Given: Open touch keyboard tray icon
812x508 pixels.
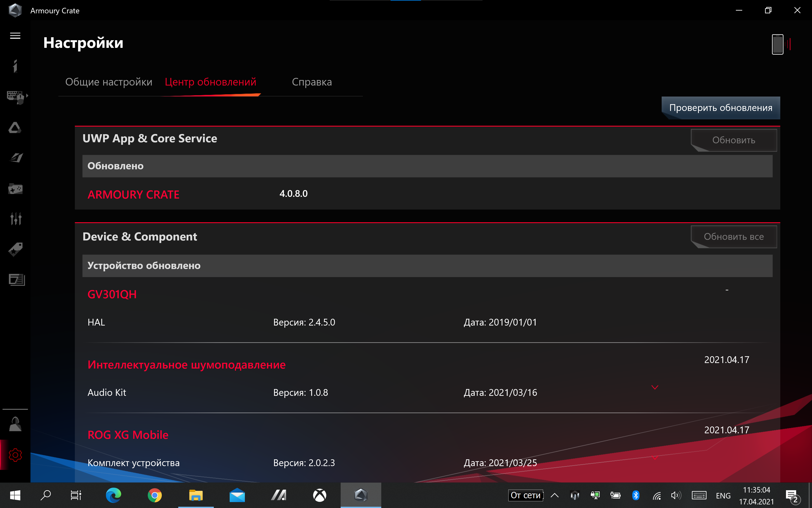Looking at the screenshot, I should 699,495.
